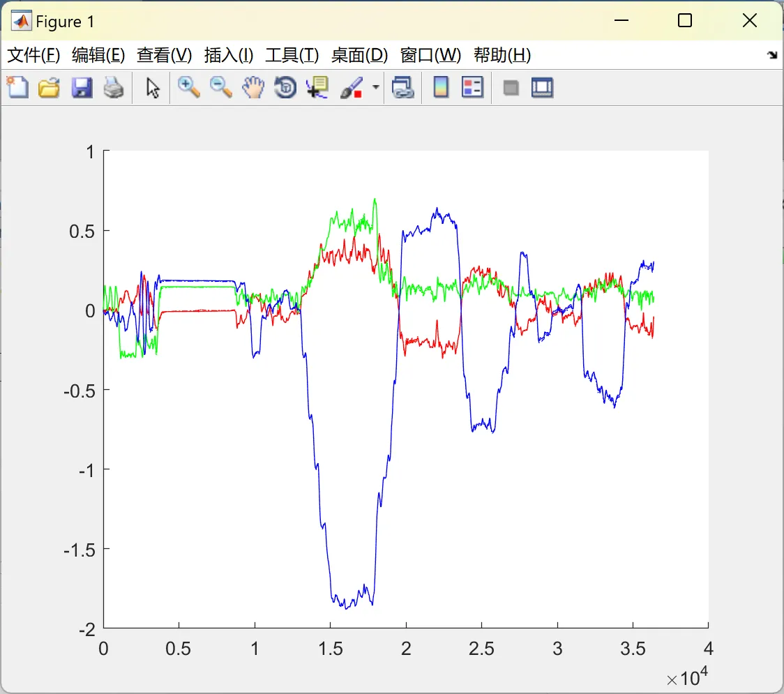Click the y-axis tick label 0.5
Screen dimensions: 784x694
point(82,232)
